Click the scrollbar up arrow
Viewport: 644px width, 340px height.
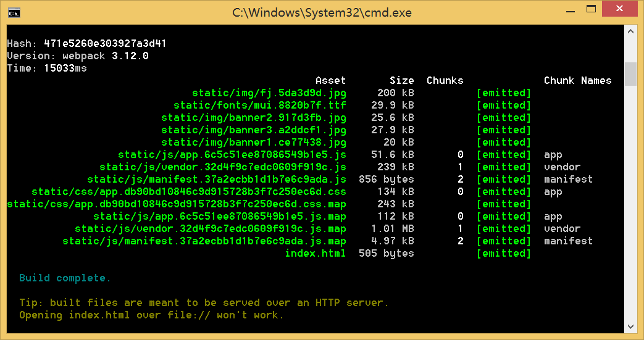(630, 31)
